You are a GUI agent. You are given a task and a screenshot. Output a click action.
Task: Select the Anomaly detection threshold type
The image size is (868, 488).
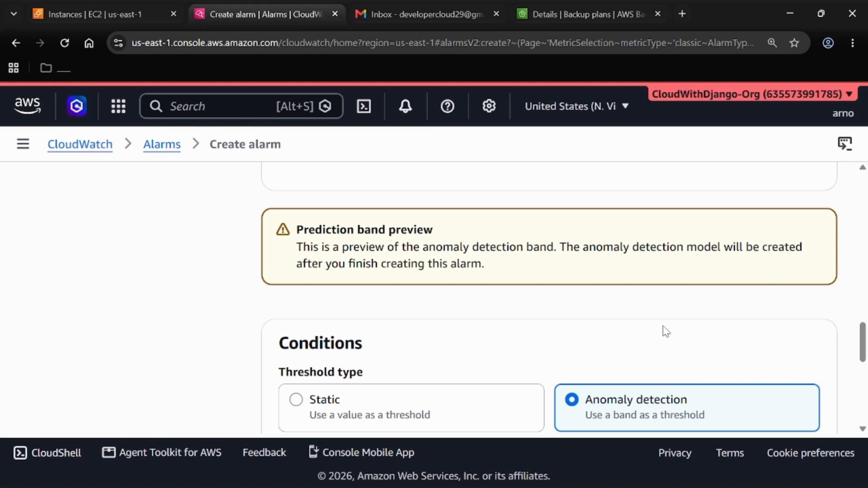click(x=687, y=408)
